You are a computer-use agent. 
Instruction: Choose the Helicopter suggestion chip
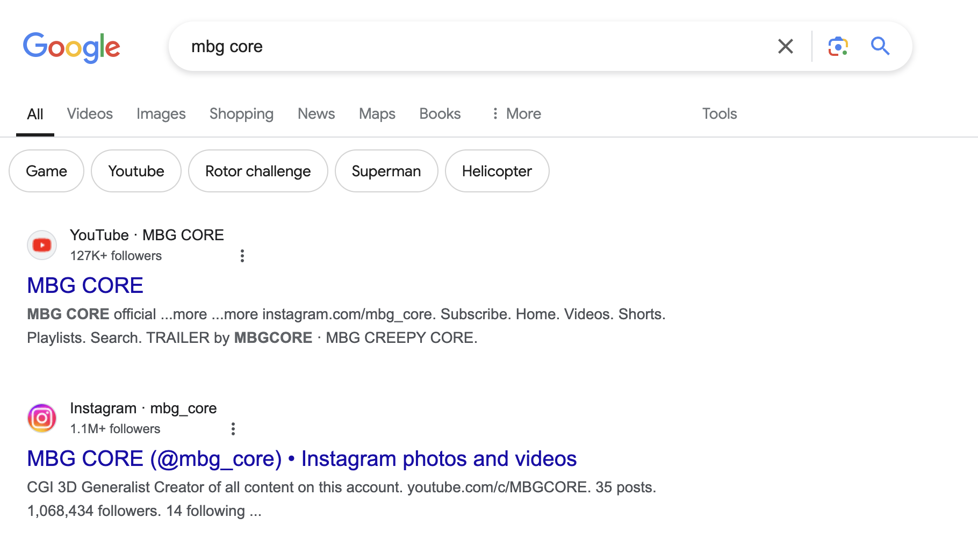[497, 171]
